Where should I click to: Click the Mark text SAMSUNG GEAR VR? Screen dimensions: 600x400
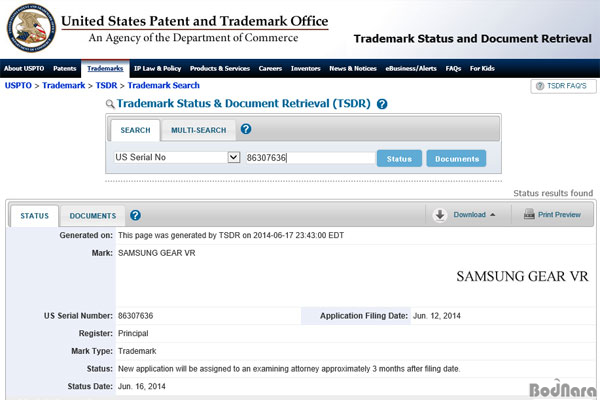tap(157, 253)
